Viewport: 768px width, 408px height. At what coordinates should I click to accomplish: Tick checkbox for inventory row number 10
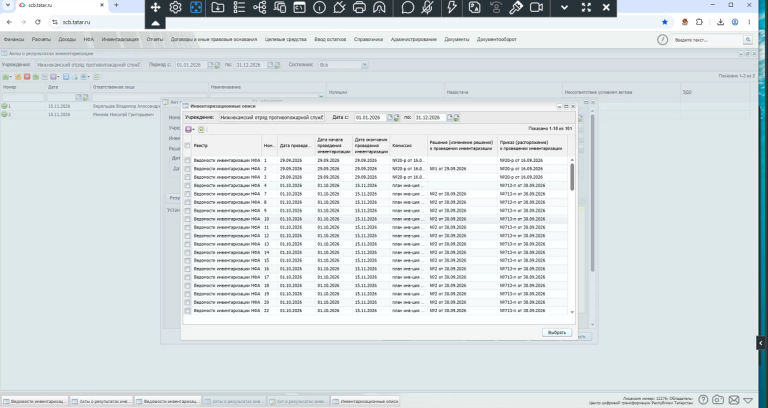188,219
